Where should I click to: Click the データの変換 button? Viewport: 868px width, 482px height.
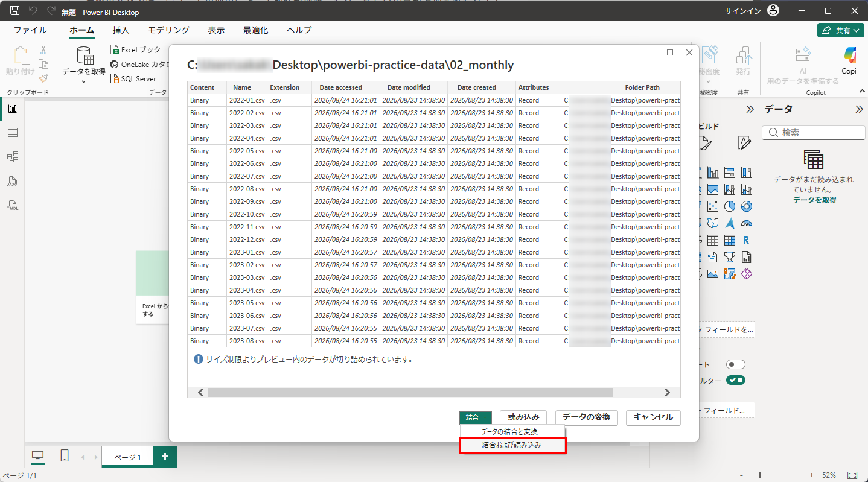coord(586,417)
